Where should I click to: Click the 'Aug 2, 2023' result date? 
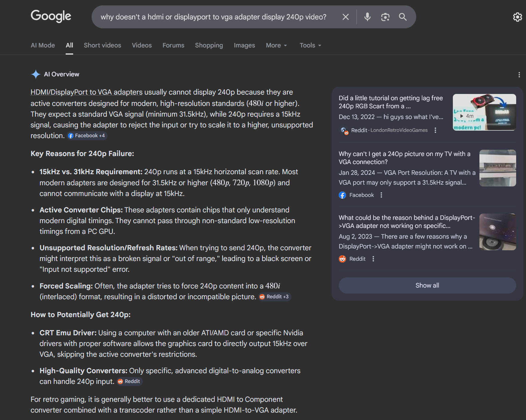click(356, 237)
